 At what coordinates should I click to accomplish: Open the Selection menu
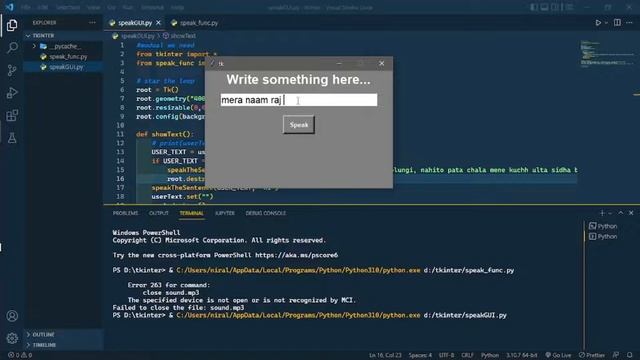click(68, 7)
